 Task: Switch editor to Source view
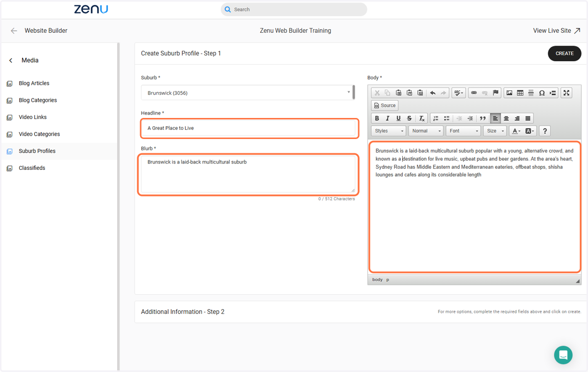(x=385, y=105)
